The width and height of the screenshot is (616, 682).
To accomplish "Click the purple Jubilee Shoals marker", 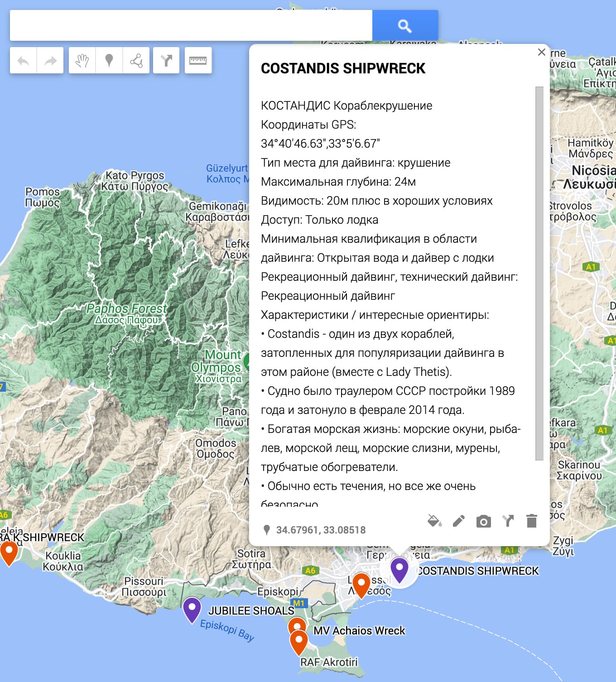I will pyautogui.click(x=192, y=608).
